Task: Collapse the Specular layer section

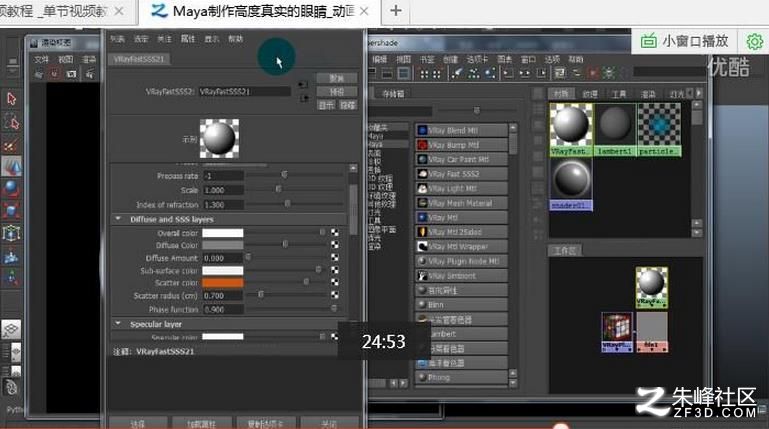Action: point(118,324)
